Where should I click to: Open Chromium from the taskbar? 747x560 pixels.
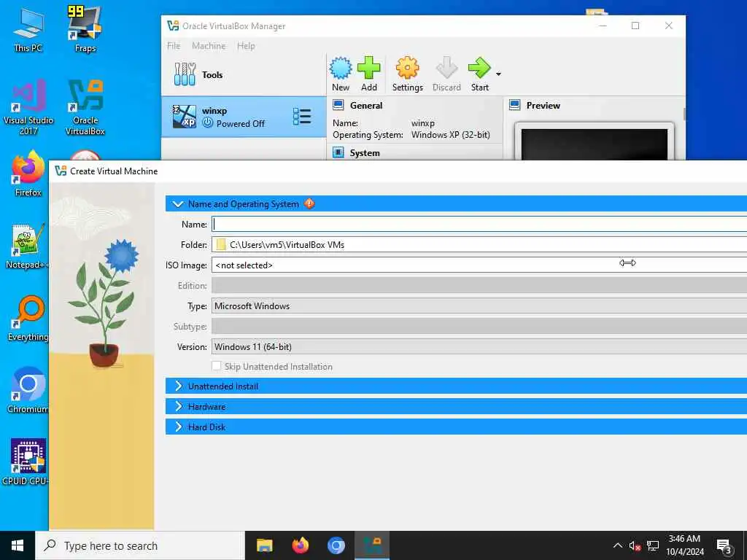[336, 545]
